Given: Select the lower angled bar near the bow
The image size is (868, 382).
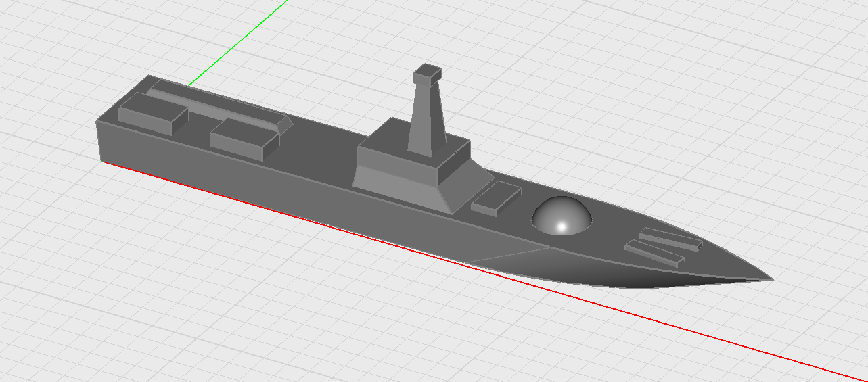Looking at the screenshot, I should [653, 252].
